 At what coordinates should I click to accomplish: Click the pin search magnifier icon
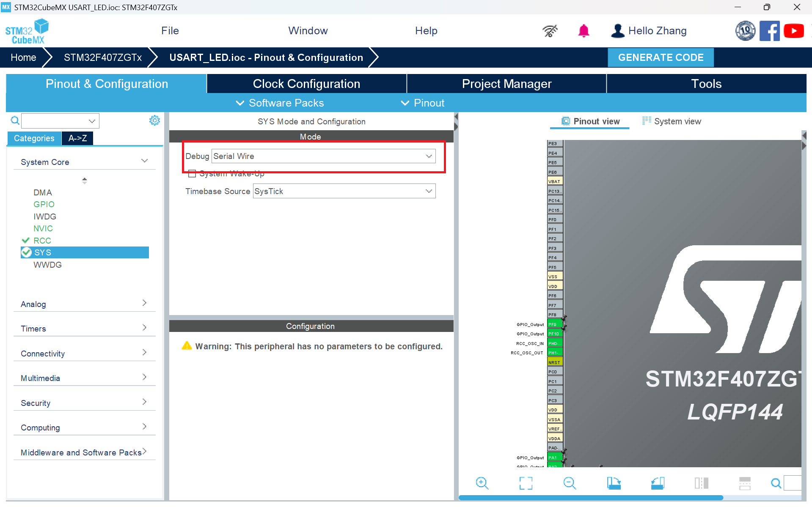pyautogui.click(x=776, y=483)
